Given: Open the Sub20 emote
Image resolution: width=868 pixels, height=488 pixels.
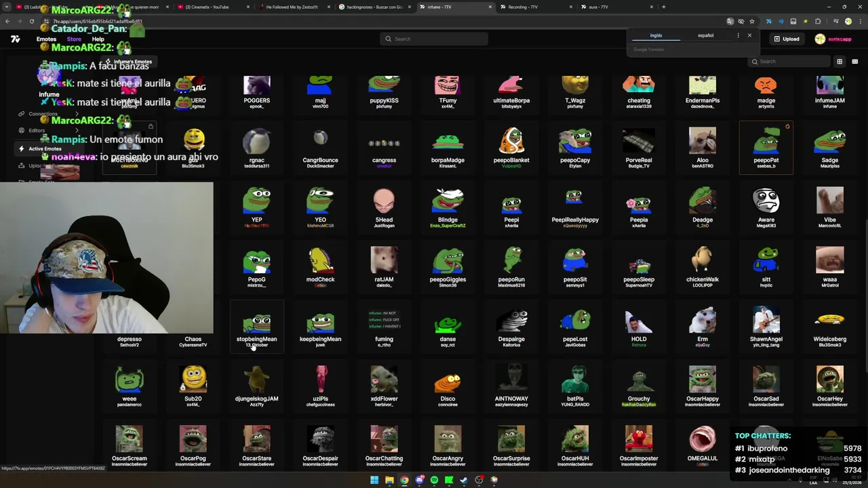Looking at the screenshot, I should [x=193, y=386].
